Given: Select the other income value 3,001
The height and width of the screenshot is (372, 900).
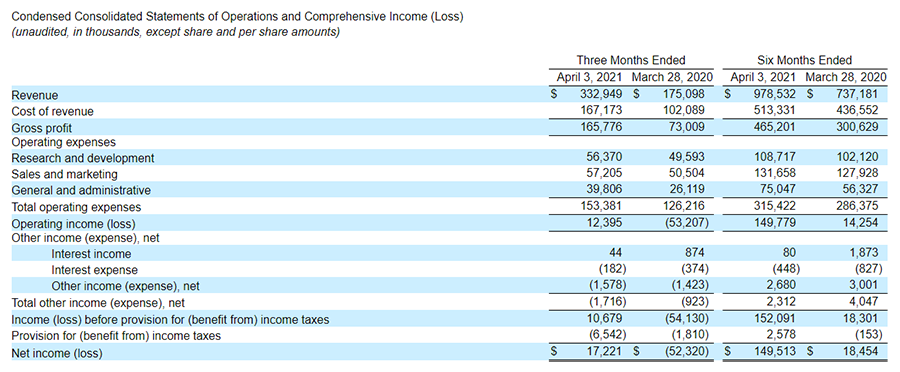Looking at the screenshot, I should pos(864,285).
